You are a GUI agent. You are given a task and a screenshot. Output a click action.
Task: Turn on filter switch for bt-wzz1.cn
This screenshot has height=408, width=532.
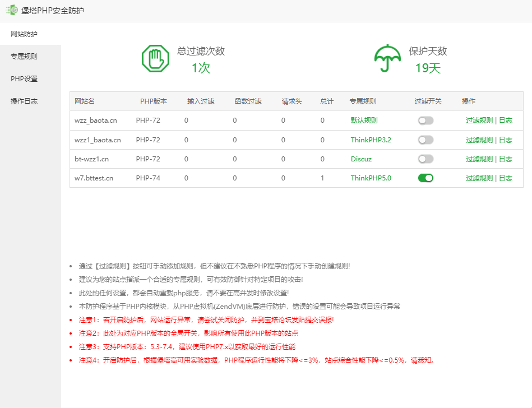[x=426, y=159]
